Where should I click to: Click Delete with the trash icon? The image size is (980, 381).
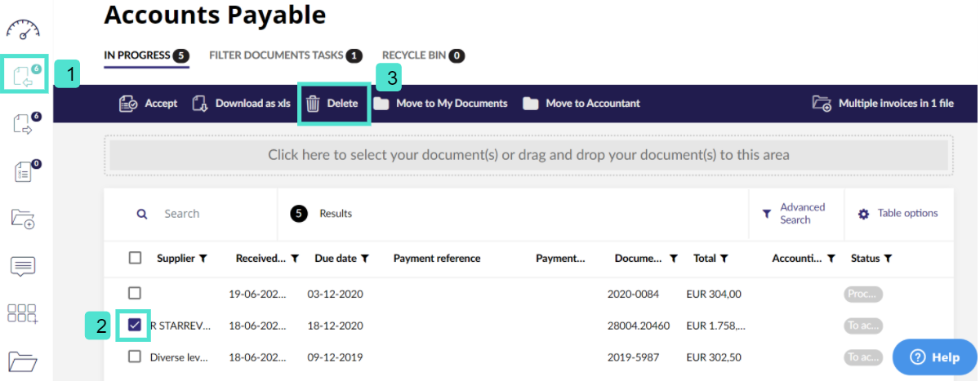click(x=333, y=104)
